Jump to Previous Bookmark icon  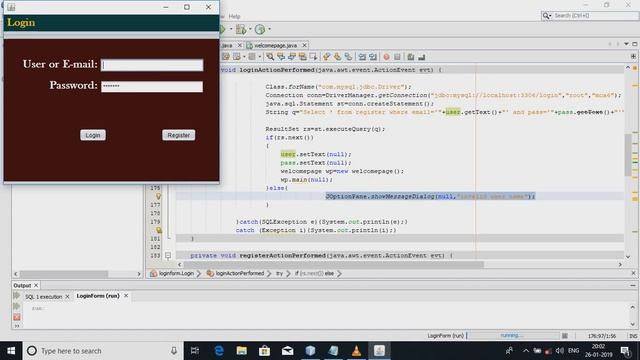click(327, 57)
